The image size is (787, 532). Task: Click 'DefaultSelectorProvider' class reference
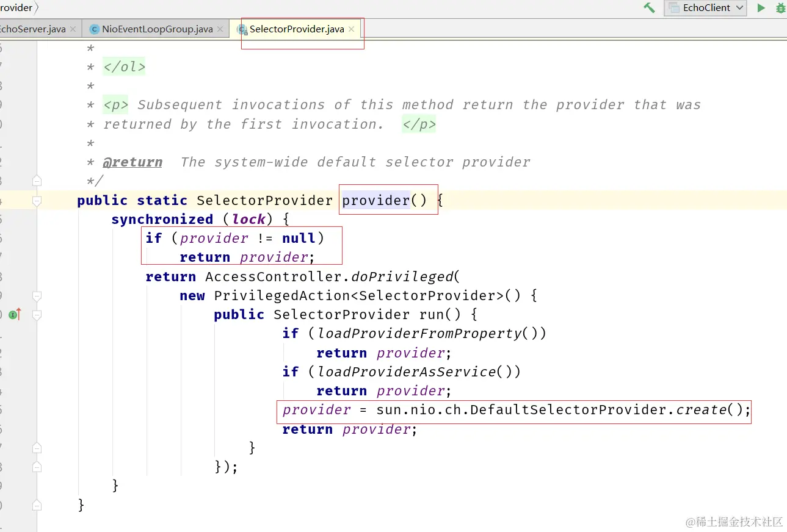click(568, 410)
